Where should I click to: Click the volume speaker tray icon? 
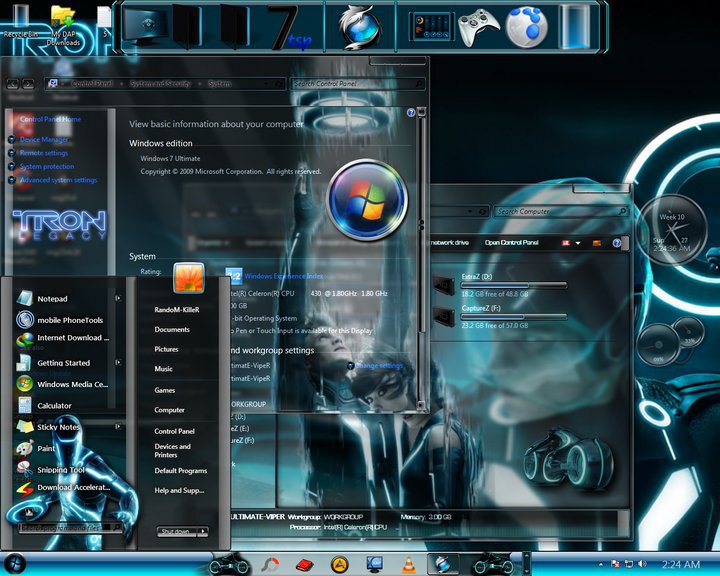point(642,564)
